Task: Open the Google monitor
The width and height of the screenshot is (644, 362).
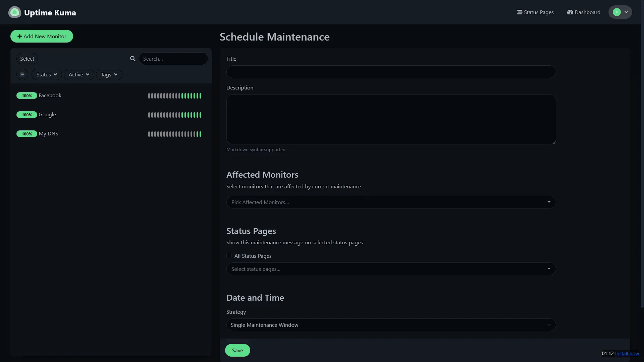Action: (111, 115)
